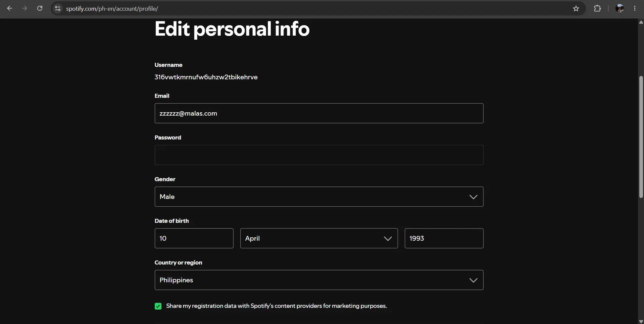644x324 pixels.
Task: Open the Country or region dropdown
Action: [x=319, y=280]
